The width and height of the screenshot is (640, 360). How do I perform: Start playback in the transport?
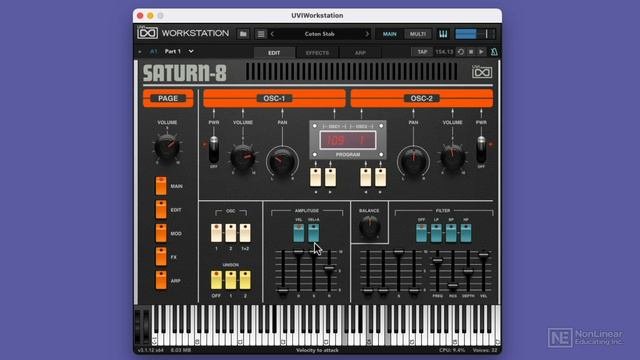pyautogui.click(x=482, y=52)
